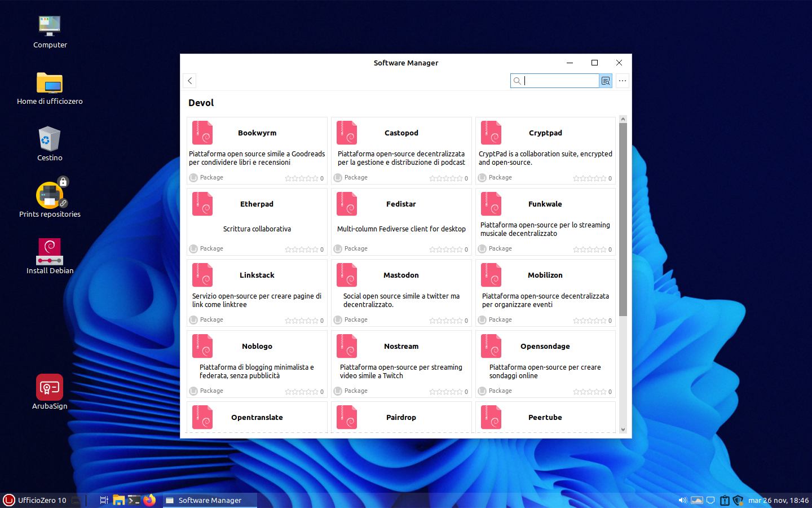Click the package list vertical scrollbar thumb

coord(623,219)
